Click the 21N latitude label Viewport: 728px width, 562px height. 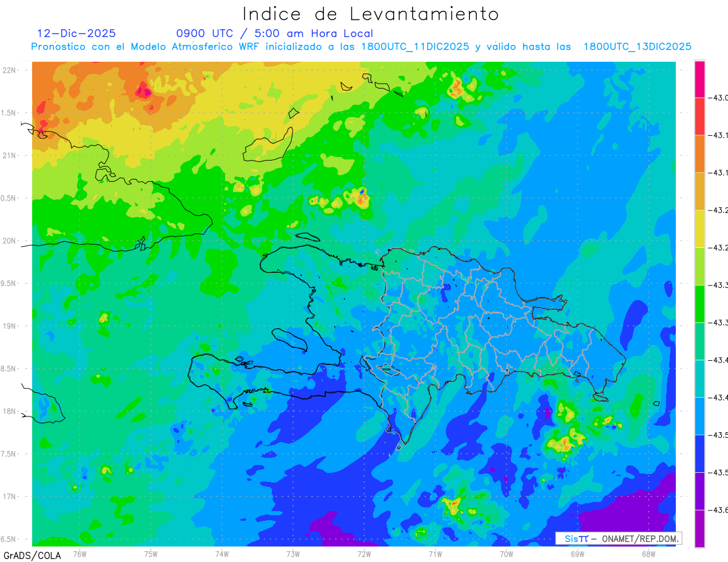pyautogui.click(x=8, y=155)
